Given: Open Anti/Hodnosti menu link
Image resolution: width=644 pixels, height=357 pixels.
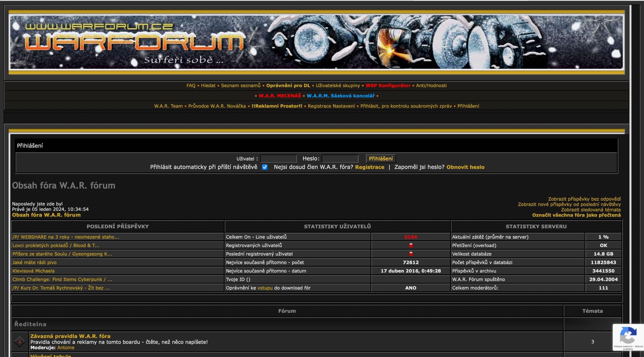Looking at the screenshot, I should (x=431, y=85).
